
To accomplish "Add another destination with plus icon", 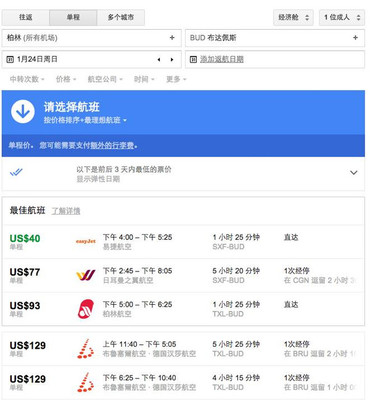I will point(355,38).
